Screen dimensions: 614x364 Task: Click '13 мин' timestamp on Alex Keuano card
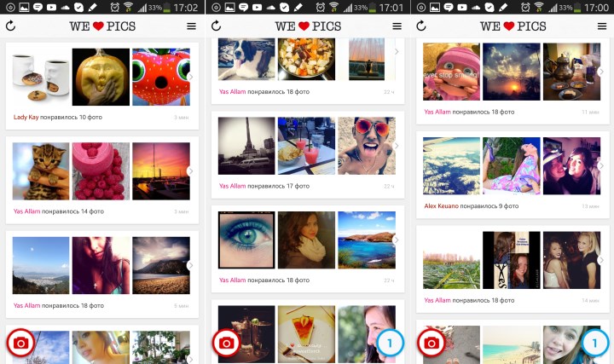coord(590,206)
